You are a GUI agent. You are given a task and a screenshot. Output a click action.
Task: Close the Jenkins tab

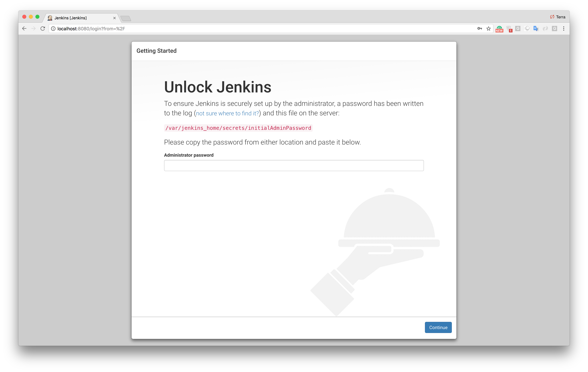(114, 18)
